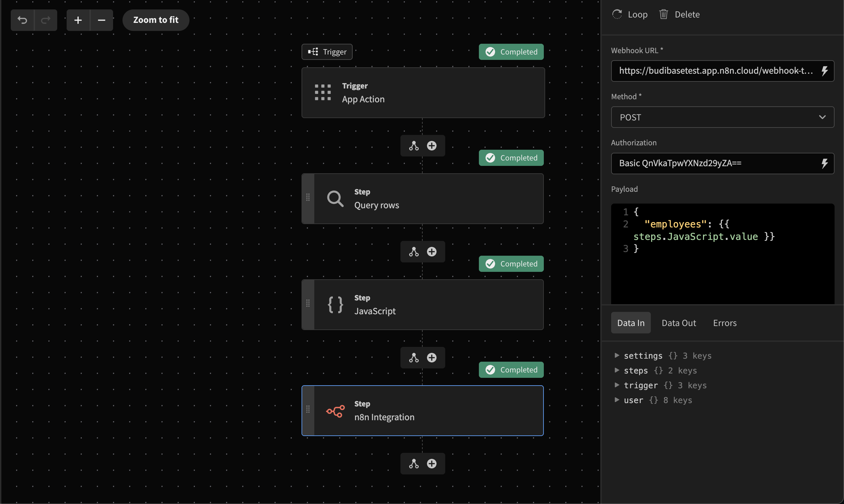Click the Delete button with the trash icon
844x504 pixels.
679,14
